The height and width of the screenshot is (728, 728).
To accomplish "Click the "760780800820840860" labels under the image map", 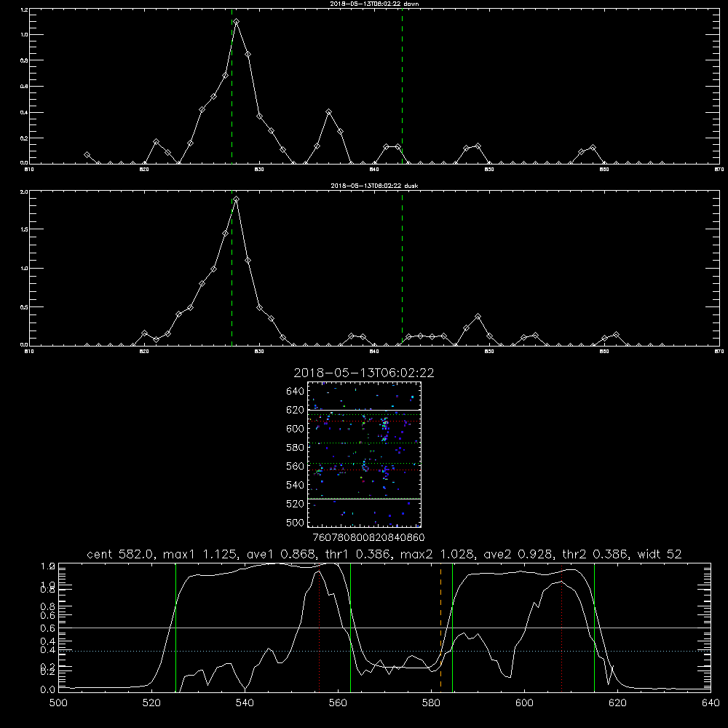I will click(368, 537).
